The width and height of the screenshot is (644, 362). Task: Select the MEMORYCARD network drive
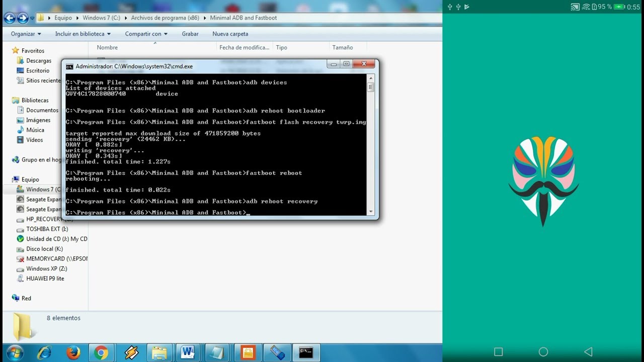pyautogui.click(x=52, y=259)
